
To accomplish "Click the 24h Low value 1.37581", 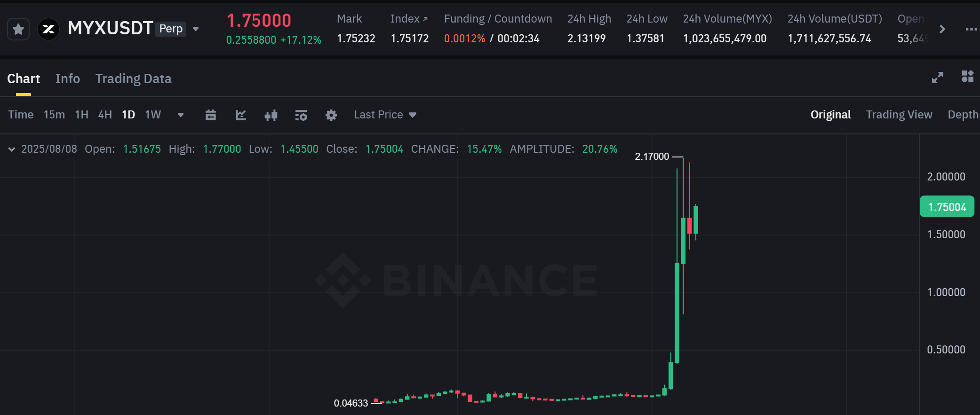I will [645, 39].
